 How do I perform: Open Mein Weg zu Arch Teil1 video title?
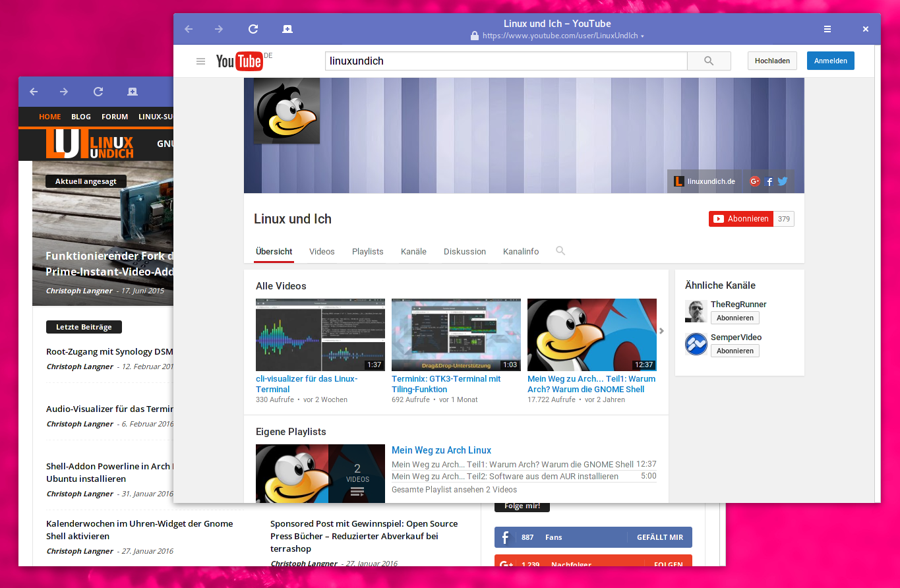click(x=591, y=384)
